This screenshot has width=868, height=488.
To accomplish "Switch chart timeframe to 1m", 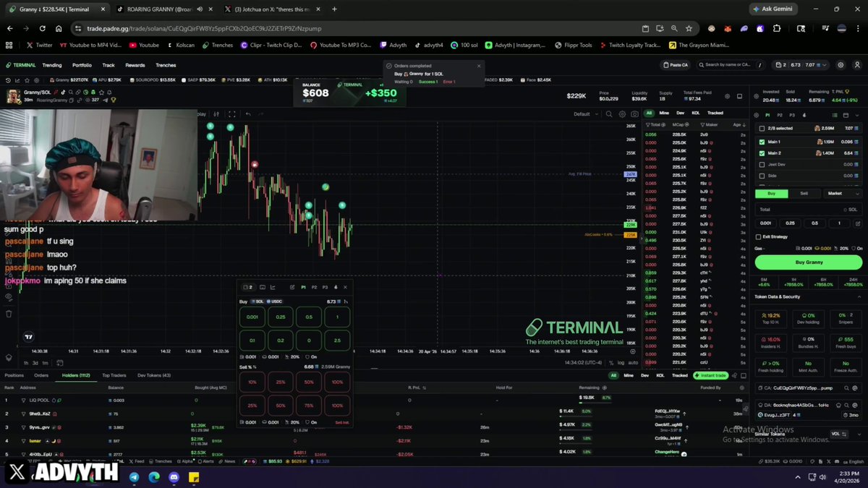I will pos(46,363).
